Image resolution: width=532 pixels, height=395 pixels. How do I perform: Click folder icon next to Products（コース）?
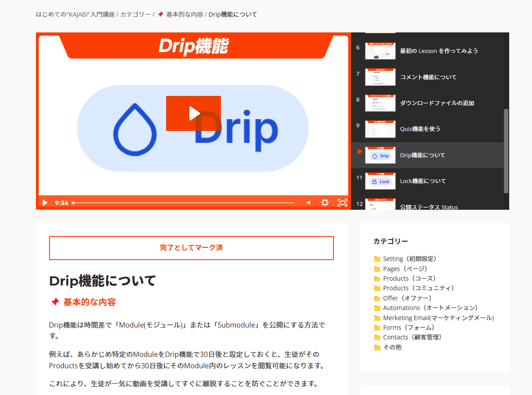point(377,279)
